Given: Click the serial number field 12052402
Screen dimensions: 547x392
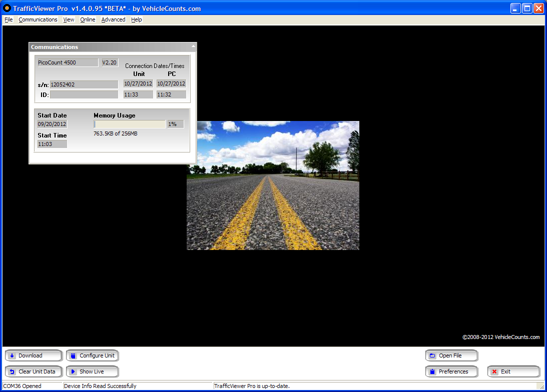Looking at the screenshot, I should [x=84, y=84].
